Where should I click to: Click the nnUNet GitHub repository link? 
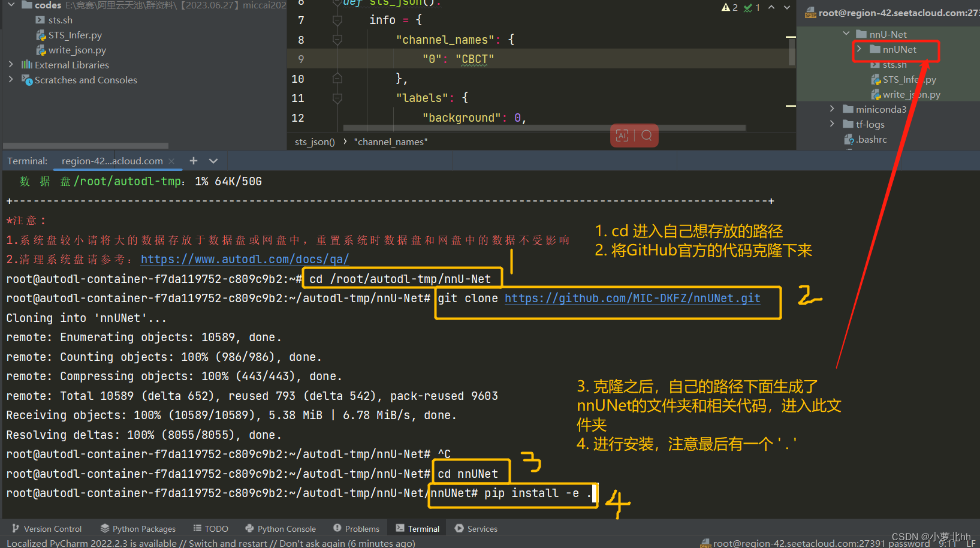click(632, 299)
